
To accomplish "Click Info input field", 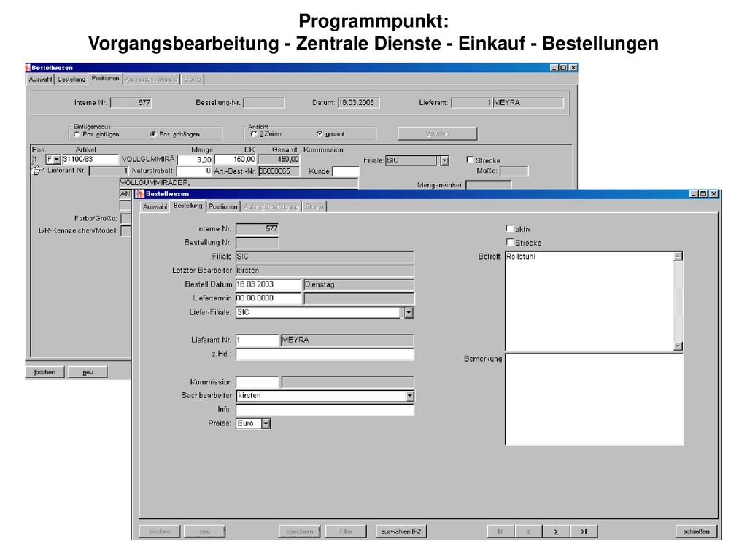I will (x=325, y=410).
